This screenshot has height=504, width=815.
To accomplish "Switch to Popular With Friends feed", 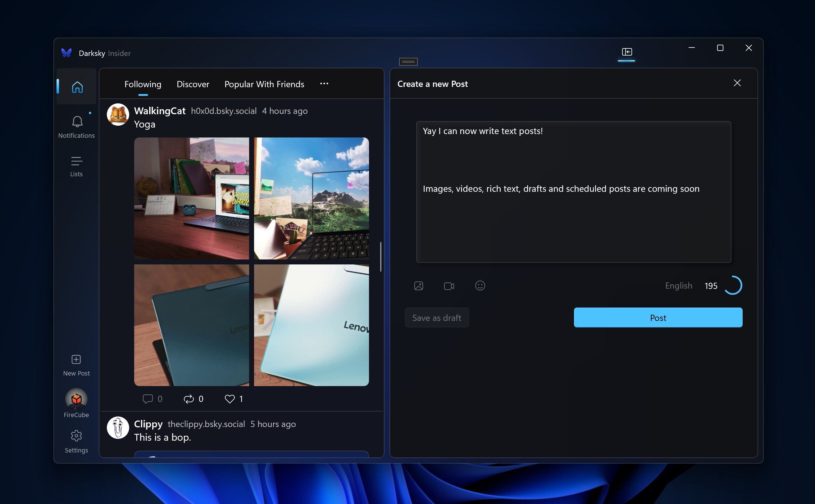I will 264,84.
